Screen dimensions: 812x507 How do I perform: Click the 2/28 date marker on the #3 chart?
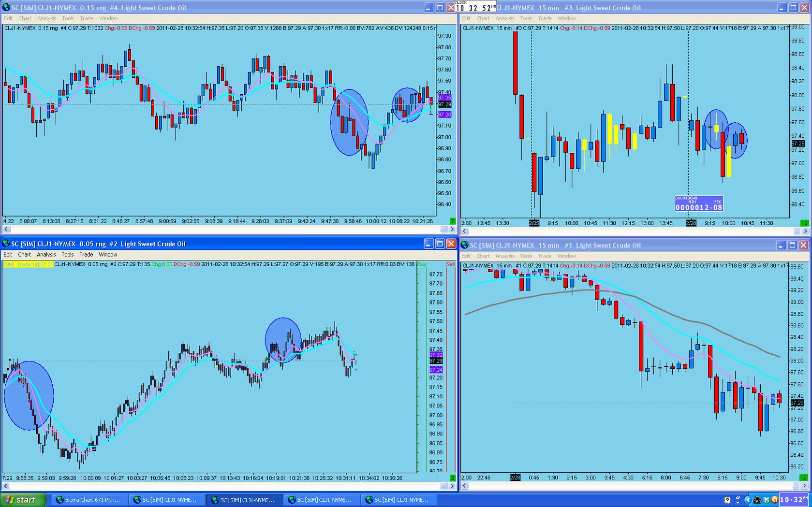click(x=691, y=223)
